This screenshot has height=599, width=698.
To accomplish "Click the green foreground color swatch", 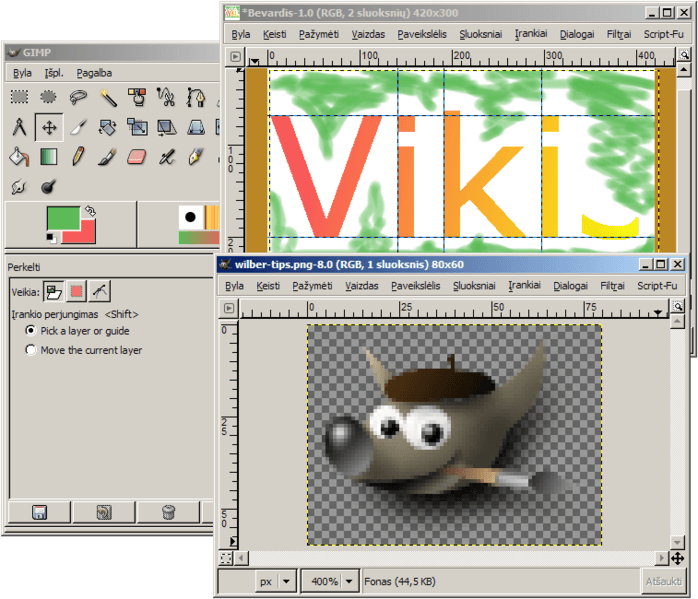I will pos(63,220).
